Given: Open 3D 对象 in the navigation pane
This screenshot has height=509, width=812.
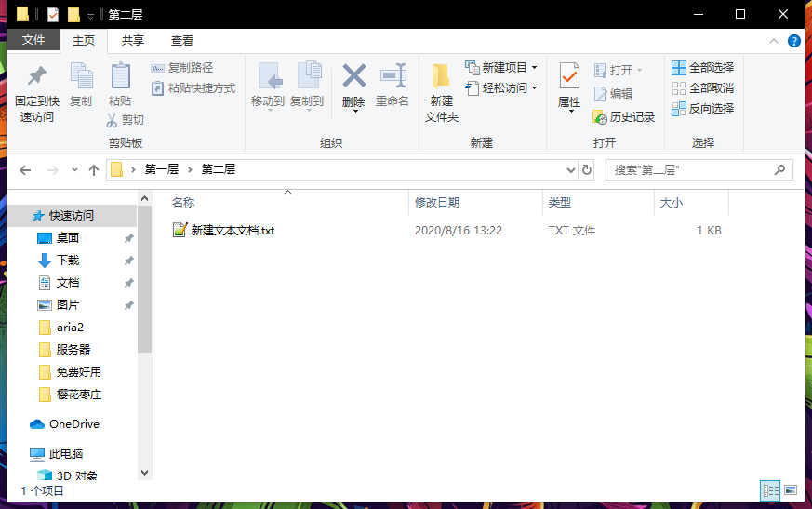Looking at the screenshot, I should 76,476.
